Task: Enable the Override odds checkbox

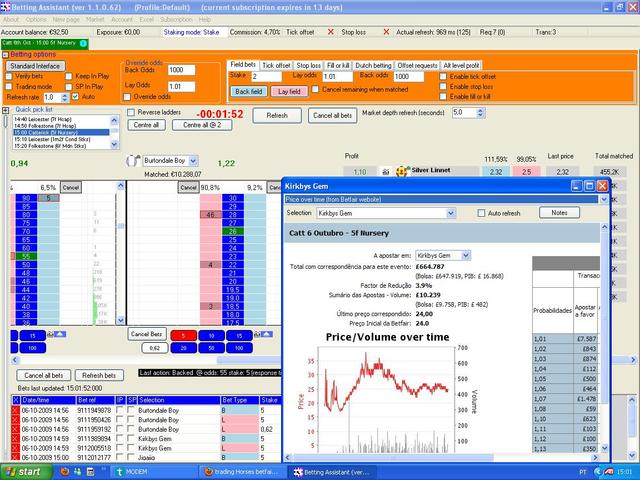Action: 127,97
